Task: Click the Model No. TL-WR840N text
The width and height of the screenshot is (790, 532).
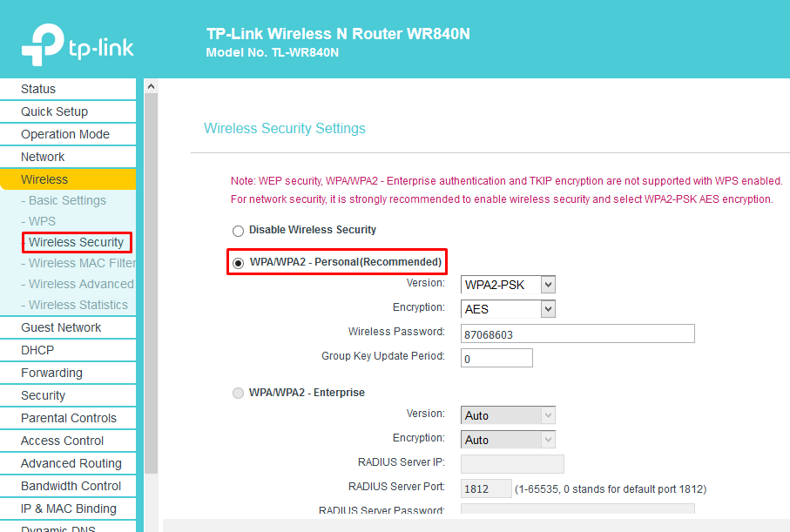Action: (x=273, y=52)
